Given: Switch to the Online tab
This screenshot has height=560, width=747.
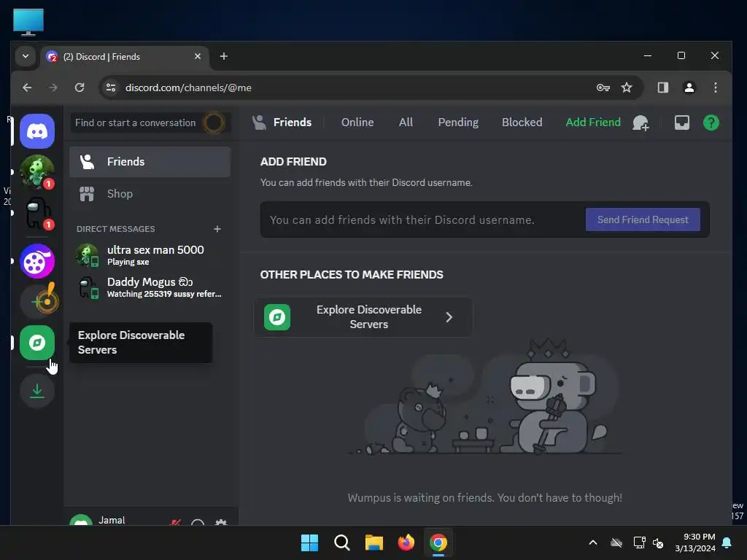Looking at the screenshot, I should point(357,122).
